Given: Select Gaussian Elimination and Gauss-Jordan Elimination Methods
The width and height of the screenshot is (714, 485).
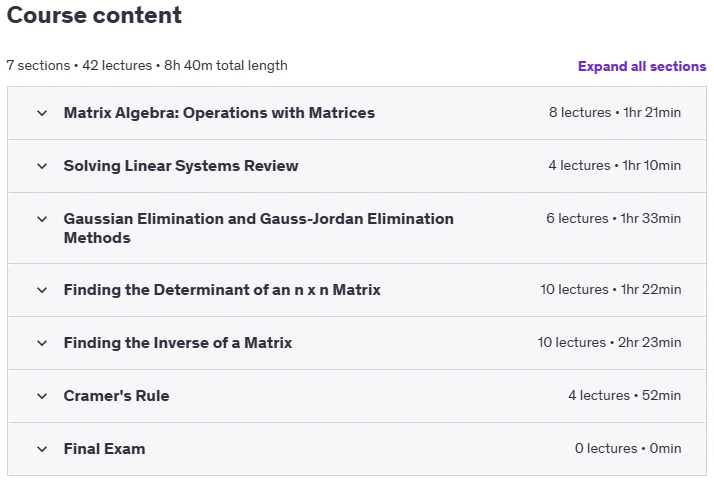Looking at the screenshot, I should pos(259,228).
